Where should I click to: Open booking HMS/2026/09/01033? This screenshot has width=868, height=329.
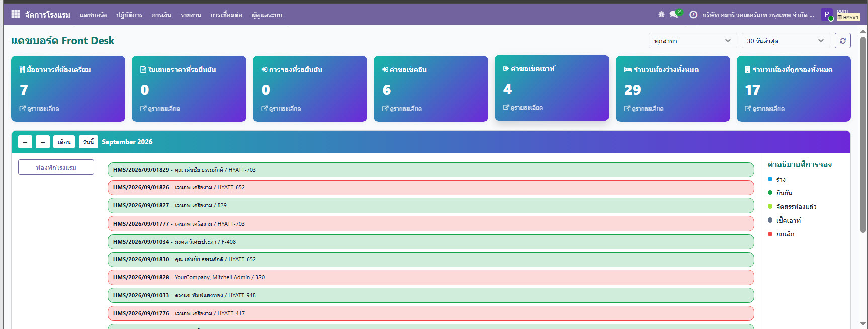[x=430, y=295]
